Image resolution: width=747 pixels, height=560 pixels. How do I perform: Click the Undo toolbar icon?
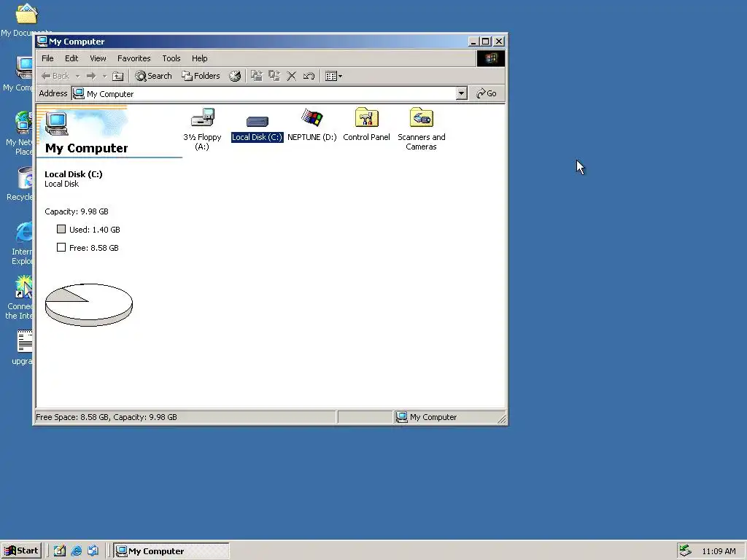tap(309, 76)
